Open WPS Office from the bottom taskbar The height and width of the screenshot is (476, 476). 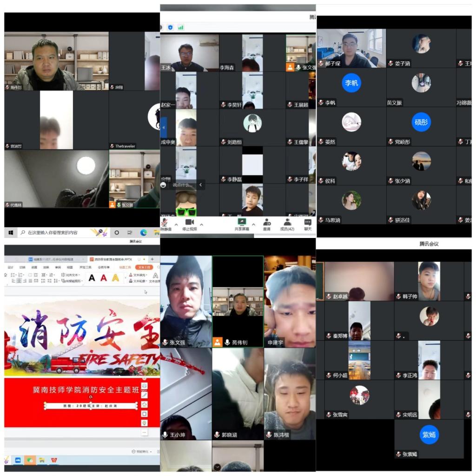54,460
